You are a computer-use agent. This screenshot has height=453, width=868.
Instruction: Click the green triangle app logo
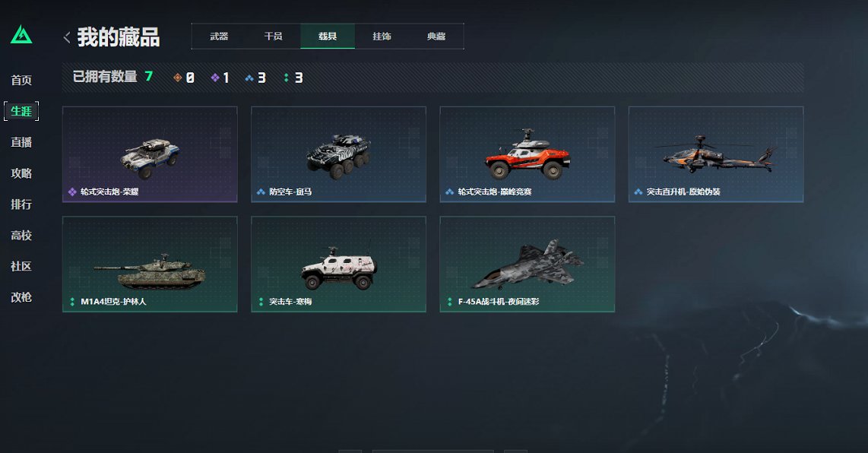coord(21,34)
